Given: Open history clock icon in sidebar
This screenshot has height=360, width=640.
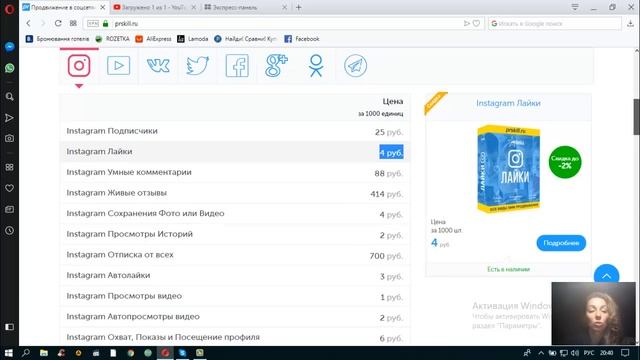Looking at the screenshot, I should point(9,231).
